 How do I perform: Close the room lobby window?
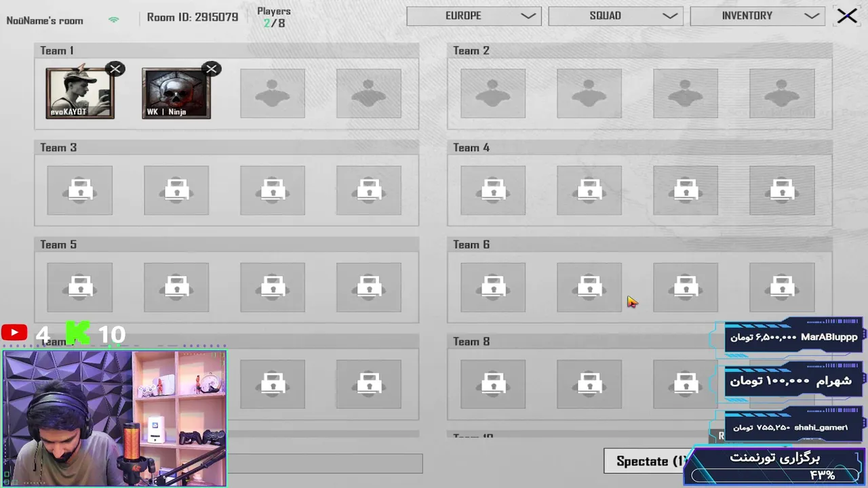tap(847, 16)
